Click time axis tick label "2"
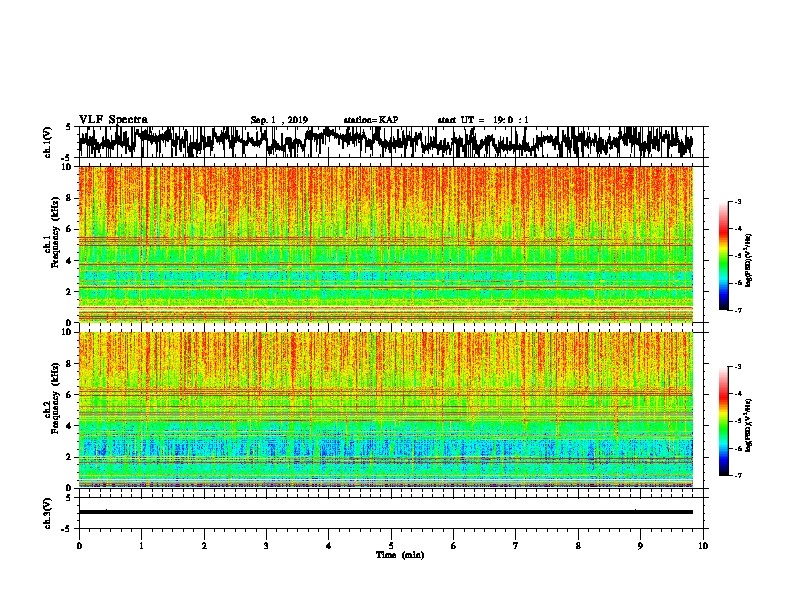The image size is (792, 612). 204,546
